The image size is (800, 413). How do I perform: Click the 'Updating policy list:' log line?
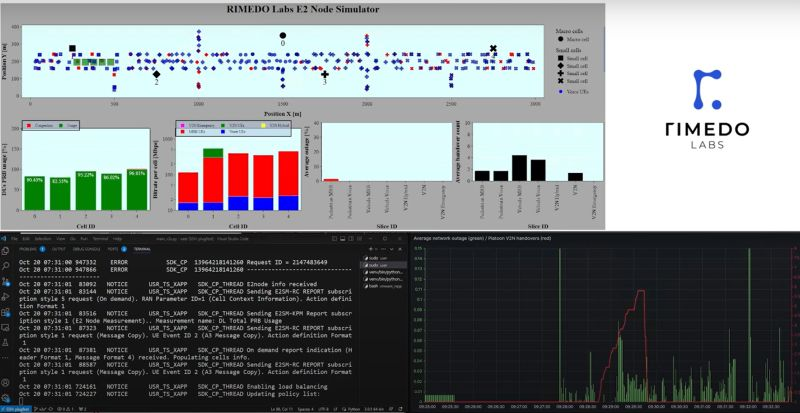169,393
